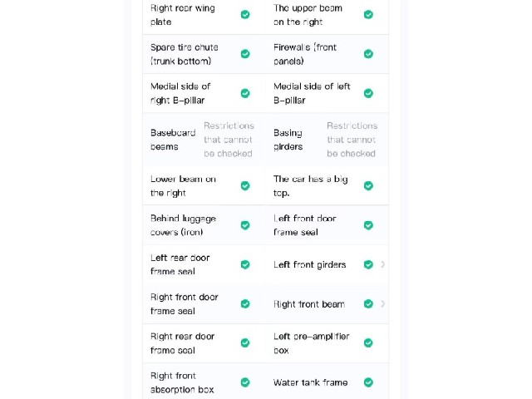
Task: Click check beside Right front absorption box
Action: point(245,382)
